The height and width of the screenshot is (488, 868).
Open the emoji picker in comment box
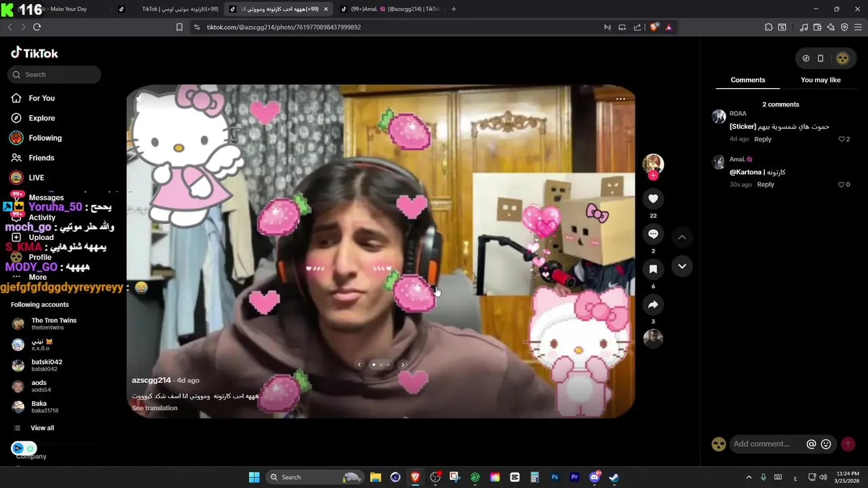tap(826, 444)
